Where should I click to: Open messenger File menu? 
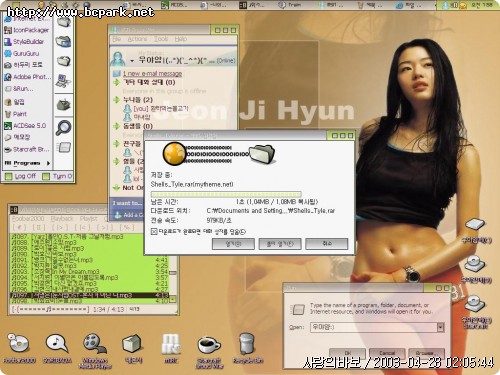coord(117,39)
